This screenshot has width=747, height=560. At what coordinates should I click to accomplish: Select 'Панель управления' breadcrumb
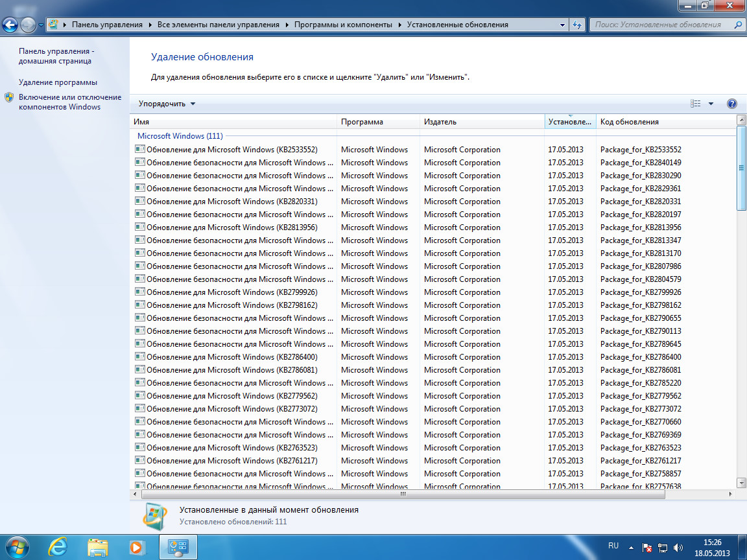click(x=107, y=25)
